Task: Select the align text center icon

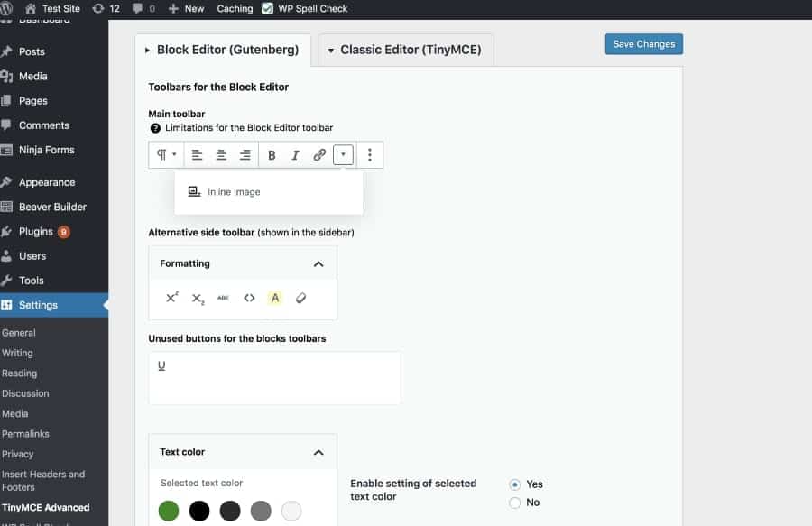Action: tap(221, 155)
